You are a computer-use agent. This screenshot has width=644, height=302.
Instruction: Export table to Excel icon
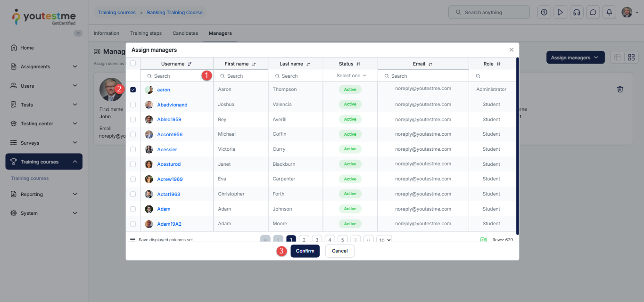coord(483,240)
